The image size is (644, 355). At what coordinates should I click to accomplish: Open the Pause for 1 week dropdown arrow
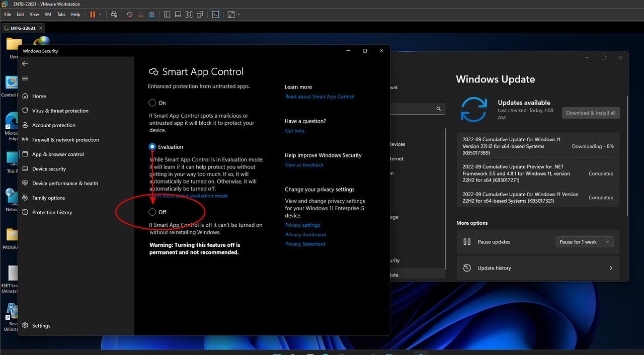[607, 242]
